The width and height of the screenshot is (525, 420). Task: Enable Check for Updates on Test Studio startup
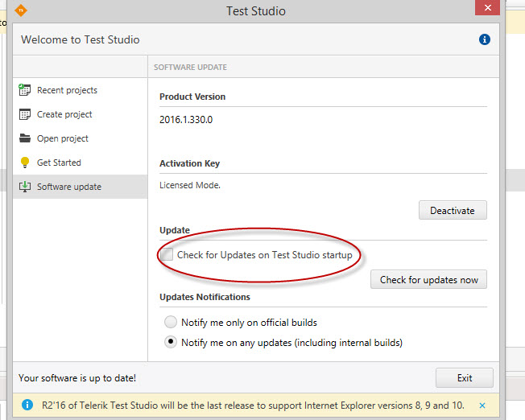tap(167, 255)
